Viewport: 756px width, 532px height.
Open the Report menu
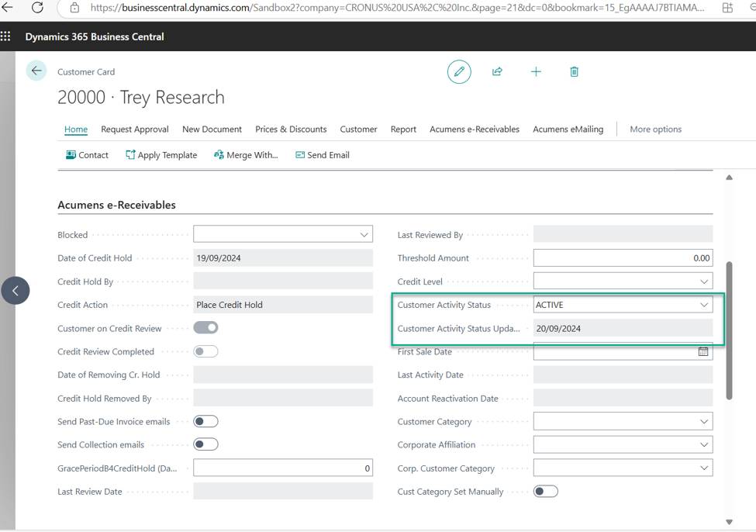(x=403, y=130)
